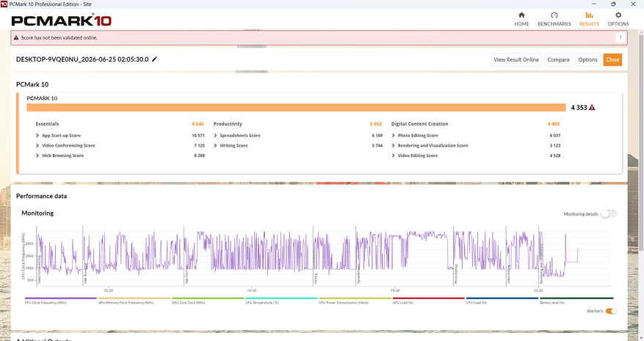Screen dimensions: 644x341
Task: Click the orange Close button
Action: [612, 59]
